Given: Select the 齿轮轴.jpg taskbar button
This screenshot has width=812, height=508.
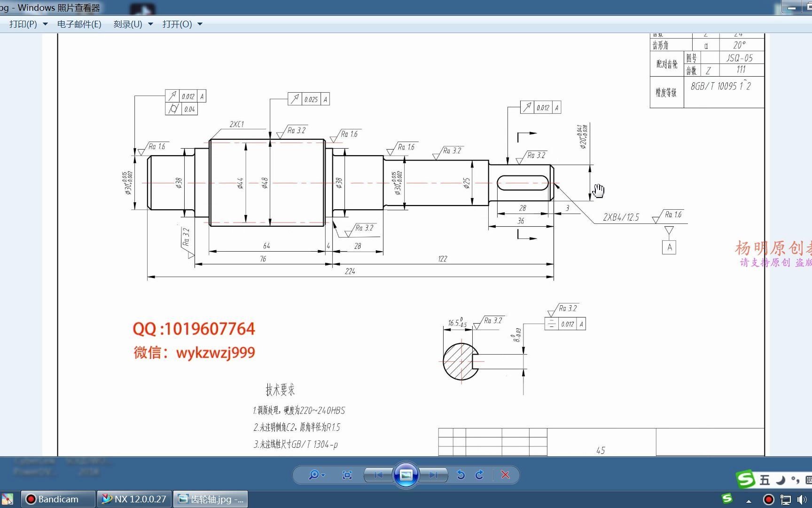Looking at the screenshot, I should pyautogui.click(x=211, y=499).
